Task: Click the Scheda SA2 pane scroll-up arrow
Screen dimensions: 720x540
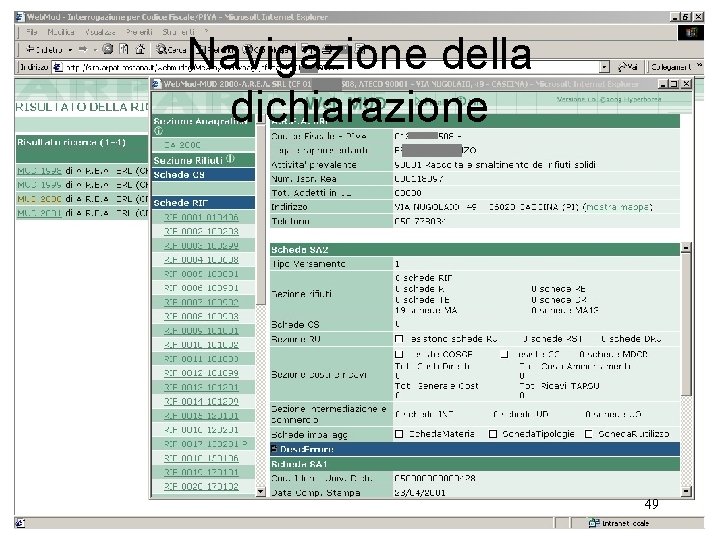Action: (x=686, y=248)
